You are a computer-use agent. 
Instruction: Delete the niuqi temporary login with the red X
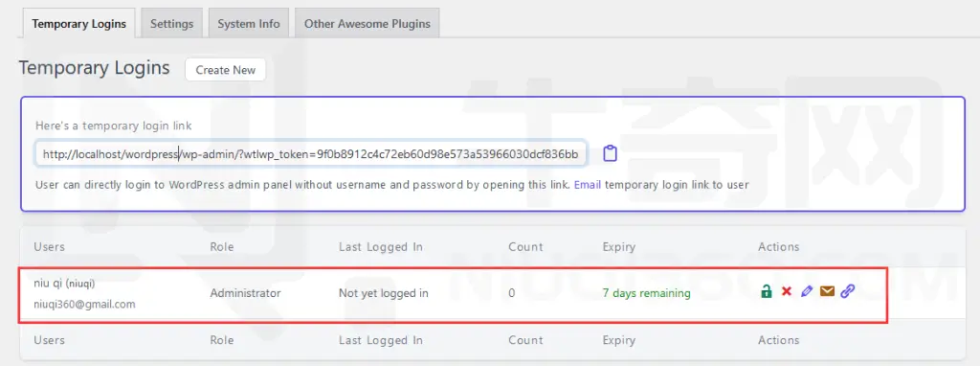tap(787, 291)
